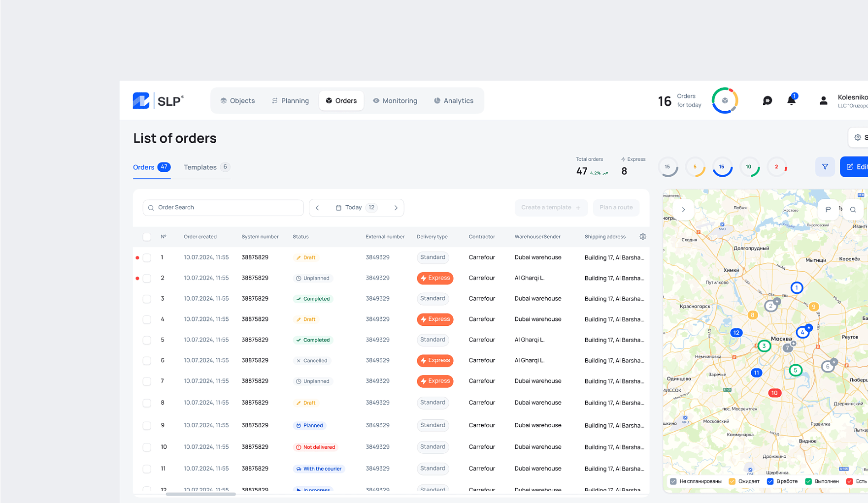This screenshot has width=868, height=503.
Task: Open the chat messages icon
Action: [767, 100]
